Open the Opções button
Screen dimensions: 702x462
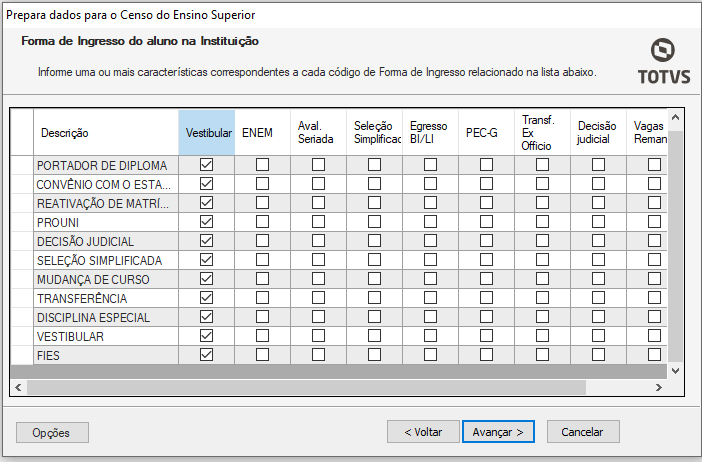[x=52, y=432]
